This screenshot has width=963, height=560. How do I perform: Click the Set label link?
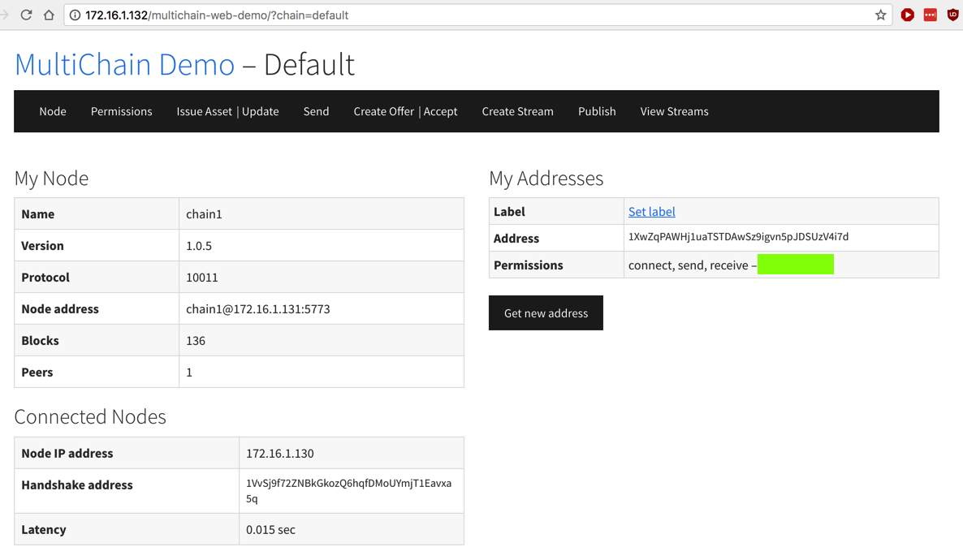pyautogui.click(x=651, y=211)
